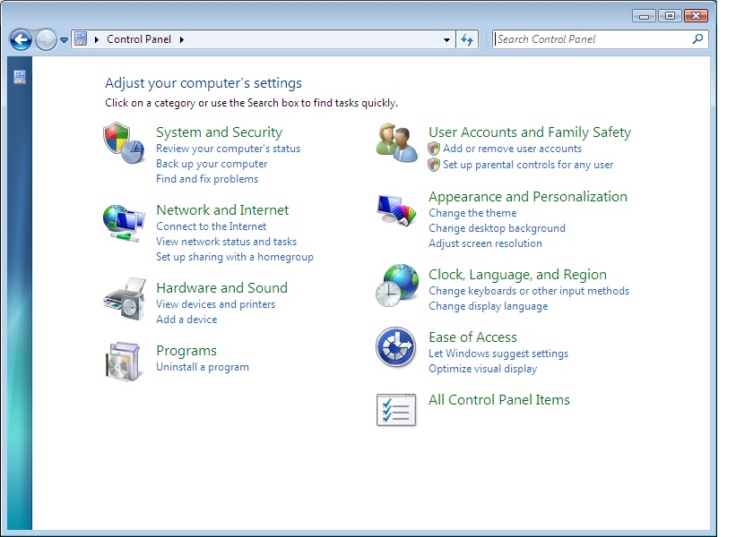Click shield icon beside Set up parental controls
The height and width of the screenshot is (537, 753).
point(434,164)
